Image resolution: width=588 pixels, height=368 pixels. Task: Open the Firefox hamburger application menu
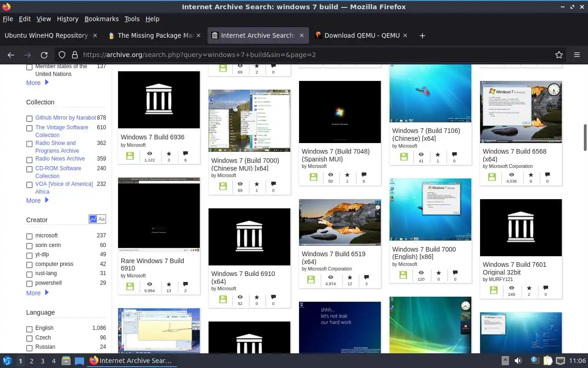(x=577, y=55)
